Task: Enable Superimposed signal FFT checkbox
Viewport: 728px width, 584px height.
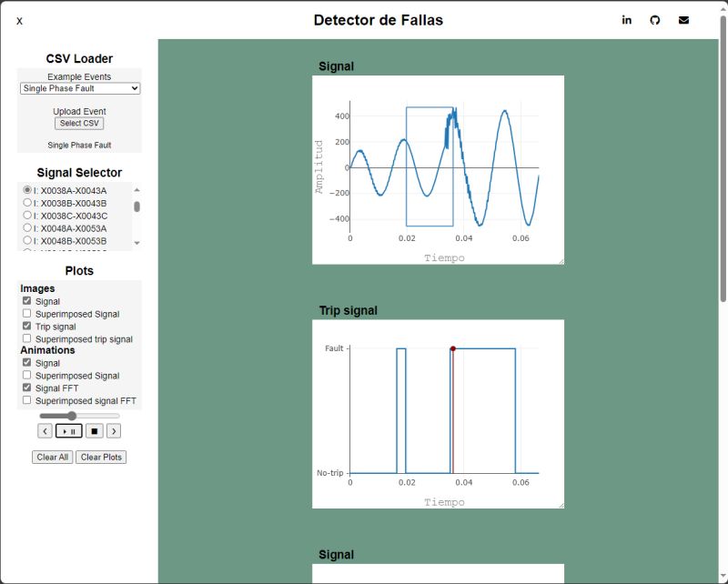Action: pyautogui.click(x=27, y=400)
